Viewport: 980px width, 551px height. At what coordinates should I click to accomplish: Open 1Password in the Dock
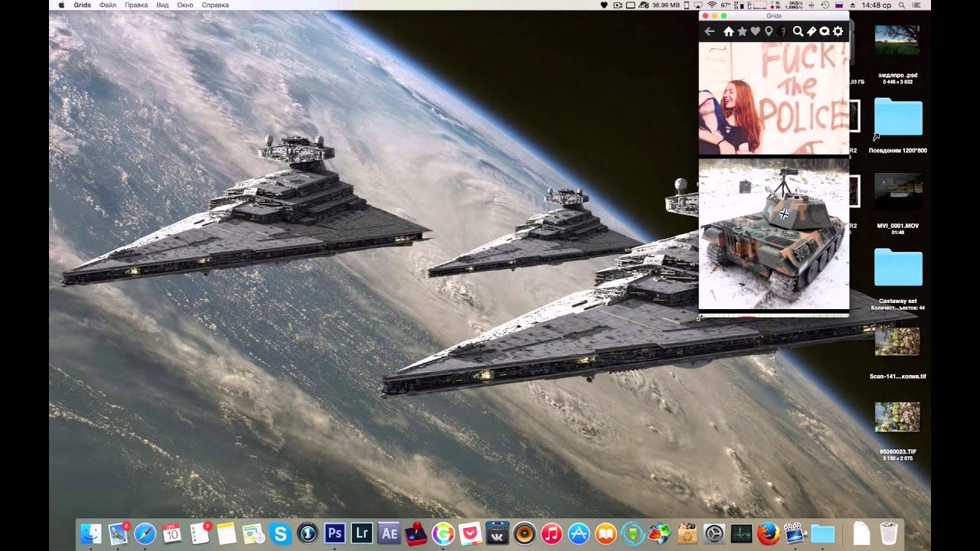[308, 533]
